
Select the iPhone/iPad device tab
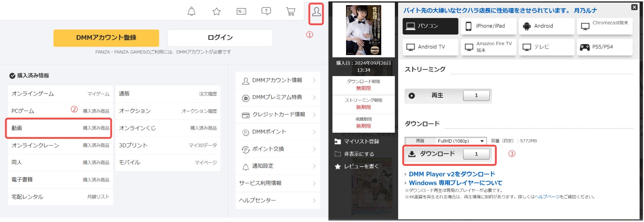pyautogui.click(x=488, y=26)
